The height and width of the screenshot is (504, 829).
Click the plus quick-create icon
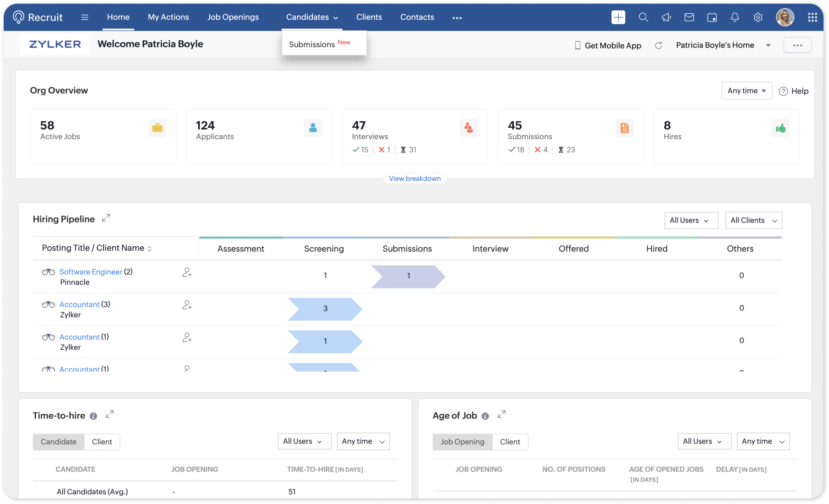pos(618,17)
